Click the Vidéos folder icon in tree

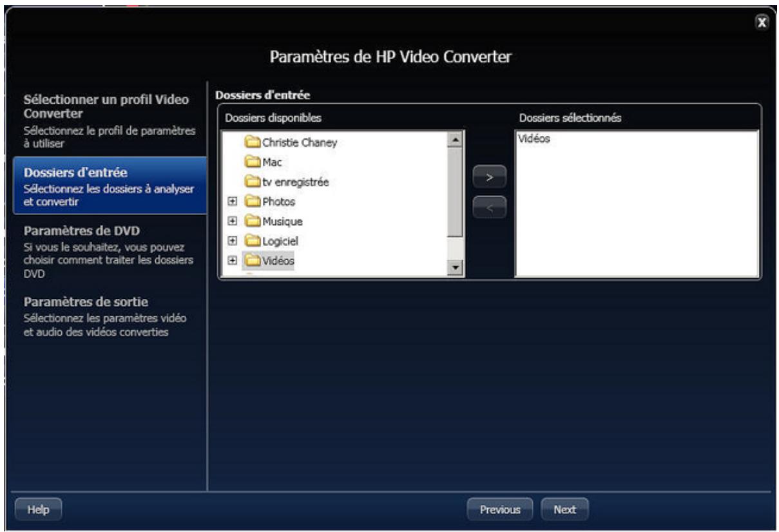coord(252,261)
